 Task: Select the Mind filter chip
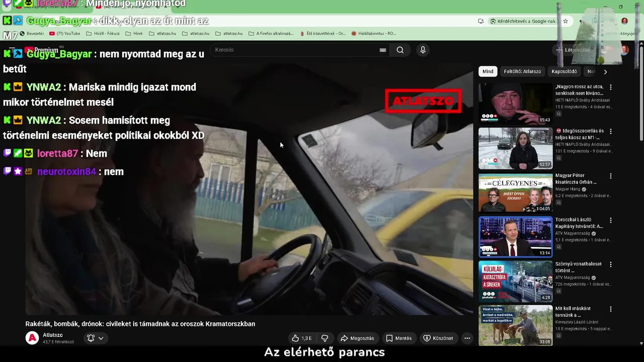(488, 71)
